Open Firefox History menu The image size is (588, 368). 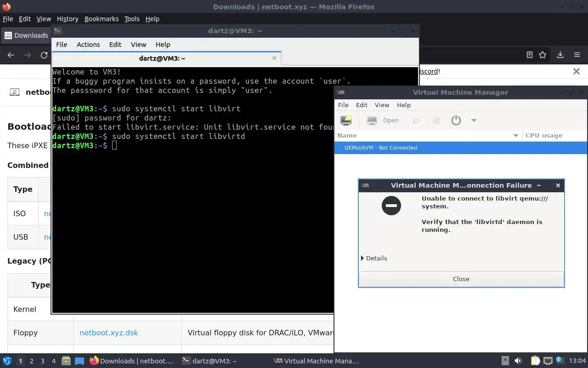click(x=68, y=19)
